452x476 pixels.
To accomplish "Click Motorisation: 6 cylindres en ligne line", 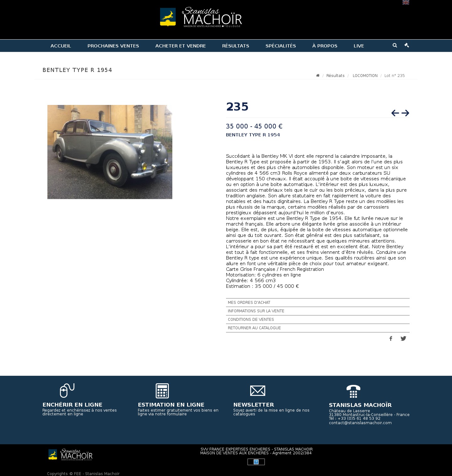I will (x=263, y=275).
